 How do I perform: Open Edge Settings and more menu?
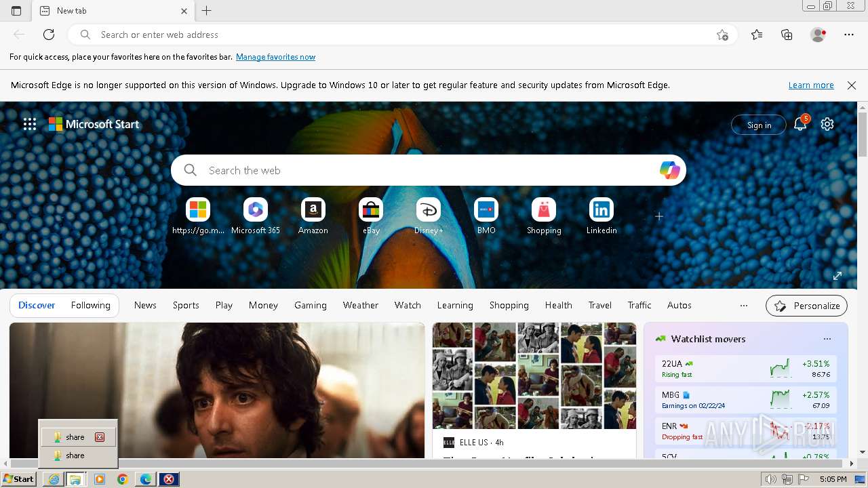tap(849, 35)
